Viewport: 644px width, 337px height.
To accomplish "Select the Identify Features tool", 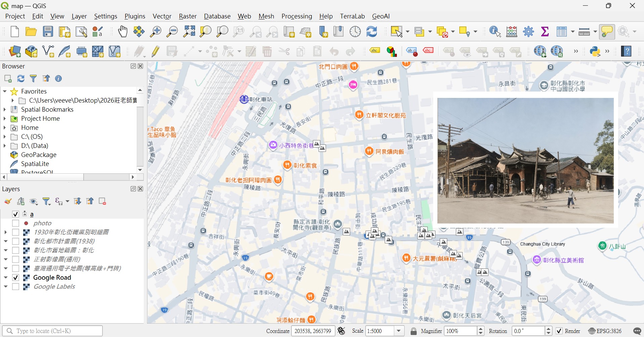I will 495,32.
